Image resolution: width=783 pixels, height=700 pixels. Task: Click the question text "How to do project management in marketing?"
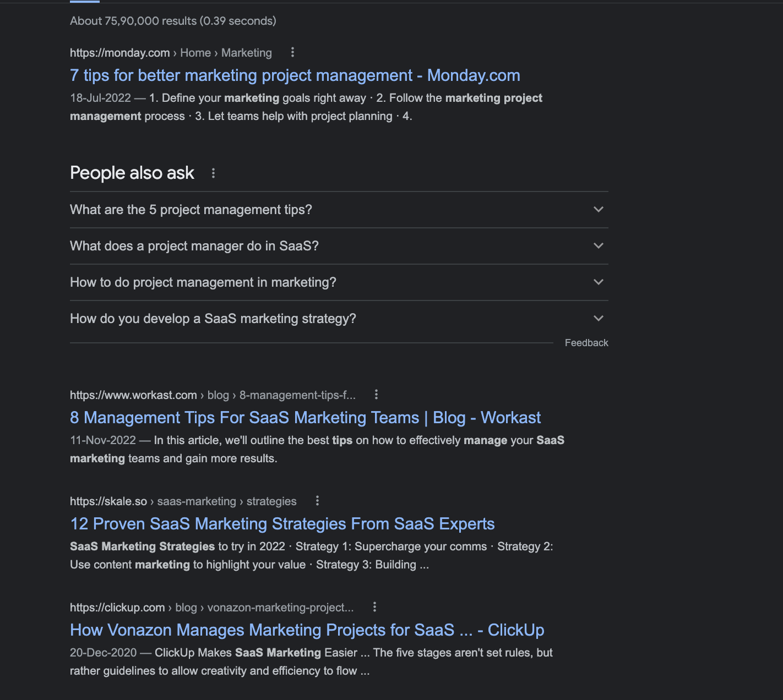point(203,282)
